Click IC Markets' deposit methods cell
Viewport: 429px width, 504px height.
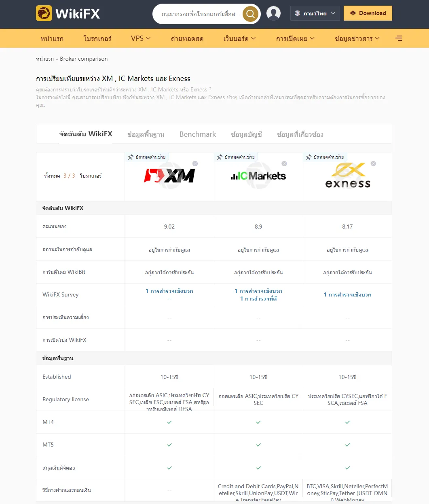point(258,491)
